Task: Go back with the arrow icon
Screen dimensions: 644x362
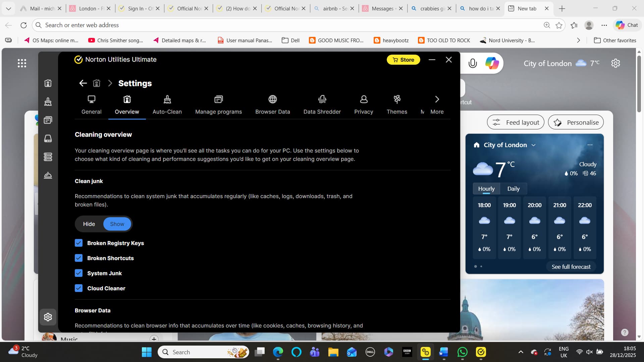Action: tap(83, 83)
